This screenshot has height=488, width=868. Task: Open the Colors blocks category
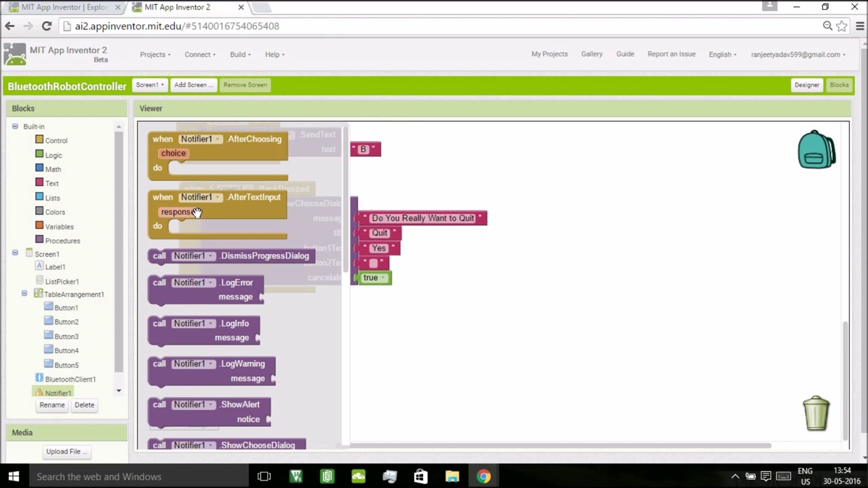coord(55,212)
